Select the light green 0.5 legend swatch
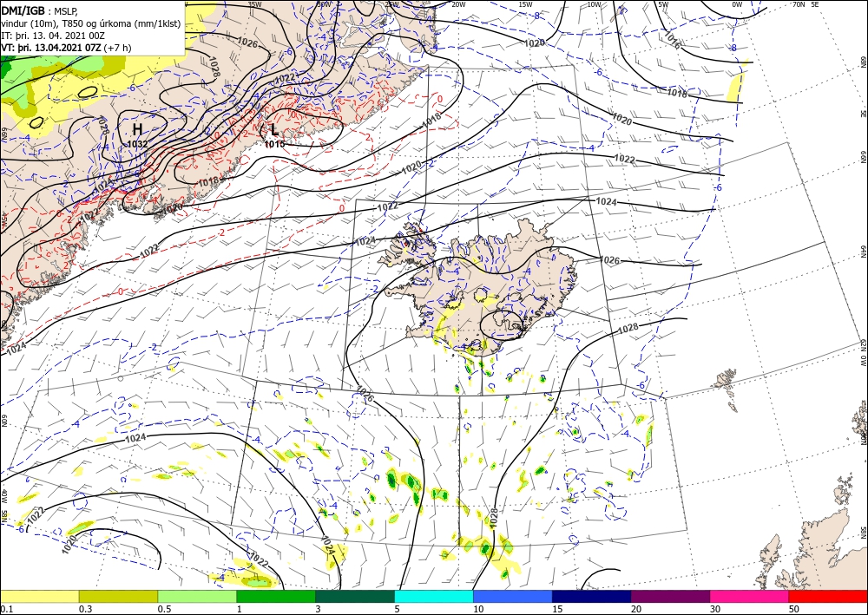868x615 pixels. [197, 596]
